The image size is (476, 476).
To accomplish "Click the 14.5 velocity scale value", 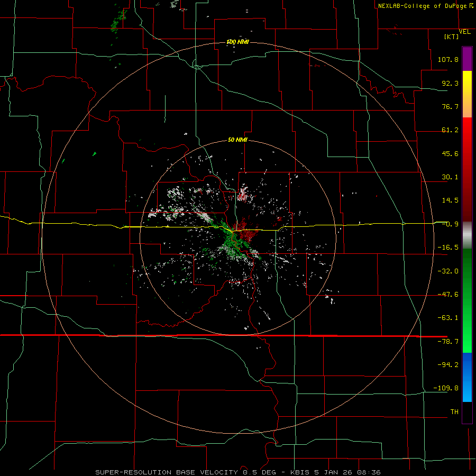I will 450,200.
